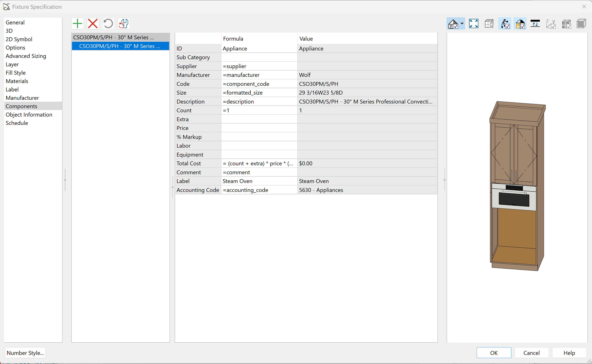Click the solid gray cube rendering icon
This screenshot has height=364, width=592.
click(581, 24)
